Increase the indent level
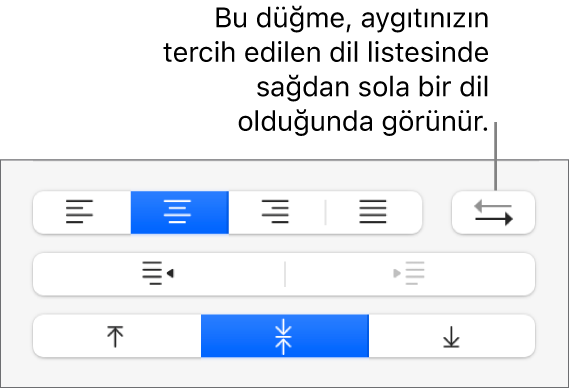 tap(410, 274)
